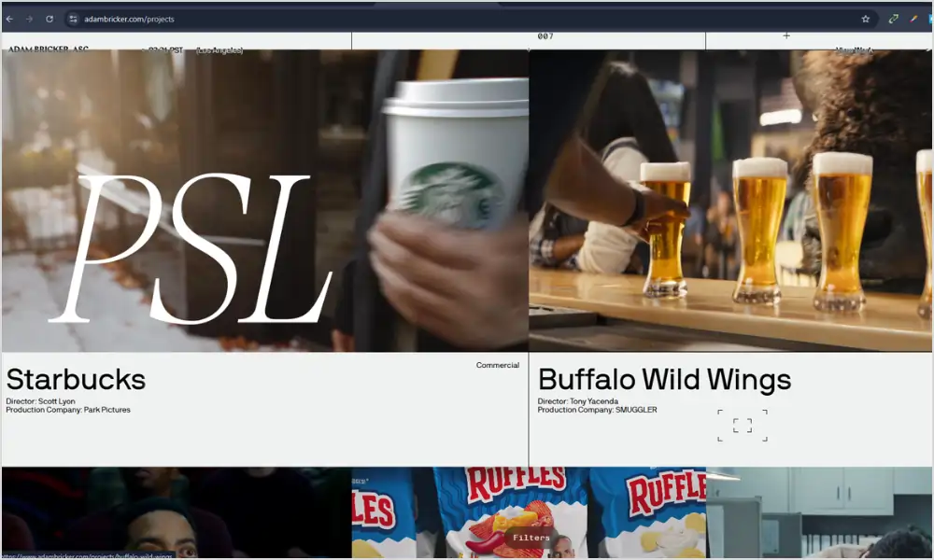The image size is (934, 560).
Task: Open the green arrows browser extension
Action: tap(893, 19)
